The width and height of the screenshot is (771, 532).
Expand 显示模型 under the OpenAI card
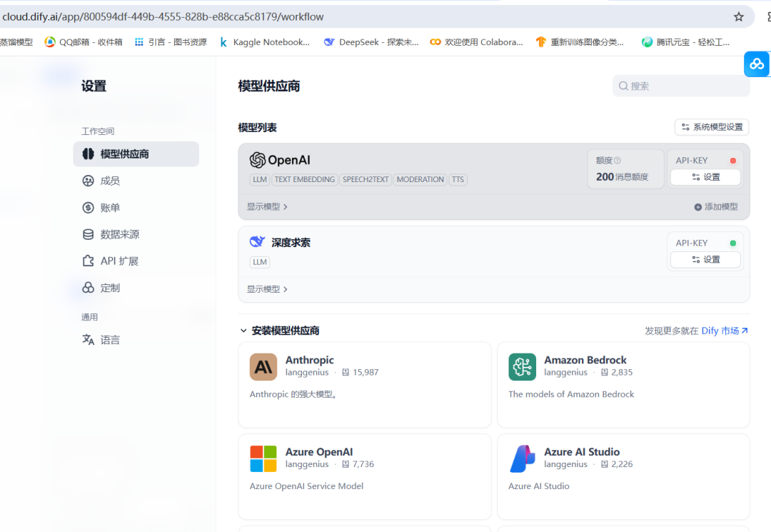[x=266, y=206]
